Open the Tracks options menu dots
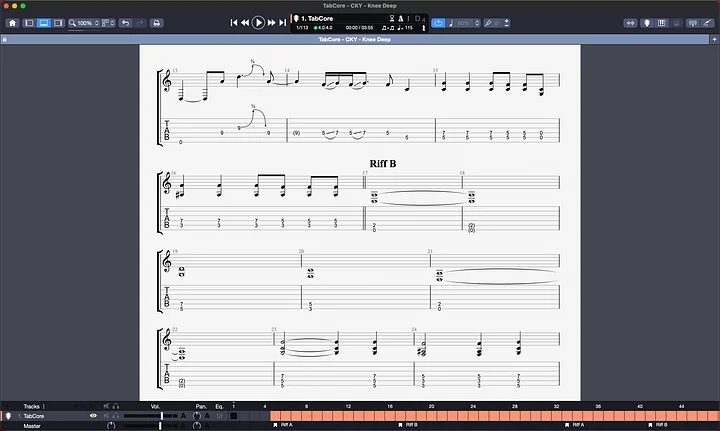 [44, 406]
